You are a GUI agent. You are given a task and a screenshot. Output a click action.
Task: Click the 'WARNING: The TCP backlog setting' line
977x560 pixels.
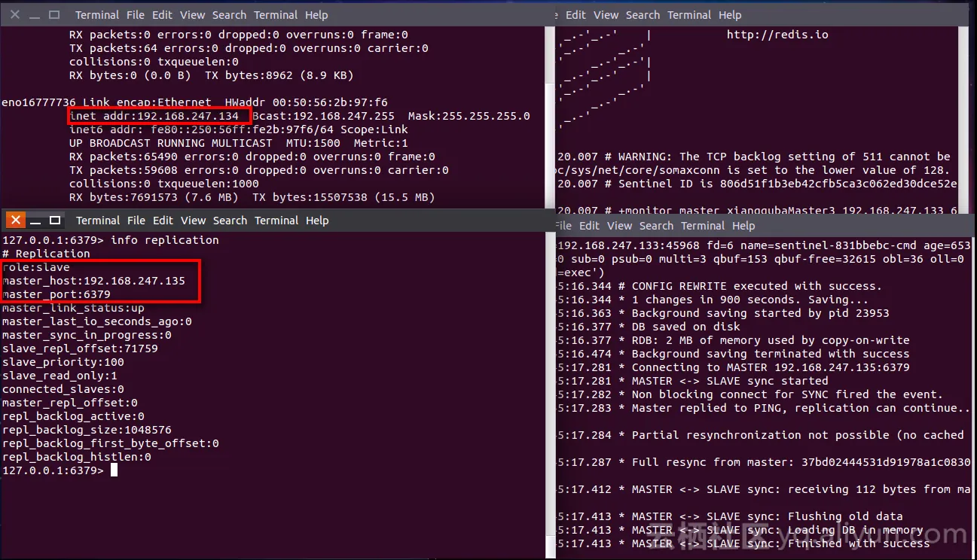754,157
